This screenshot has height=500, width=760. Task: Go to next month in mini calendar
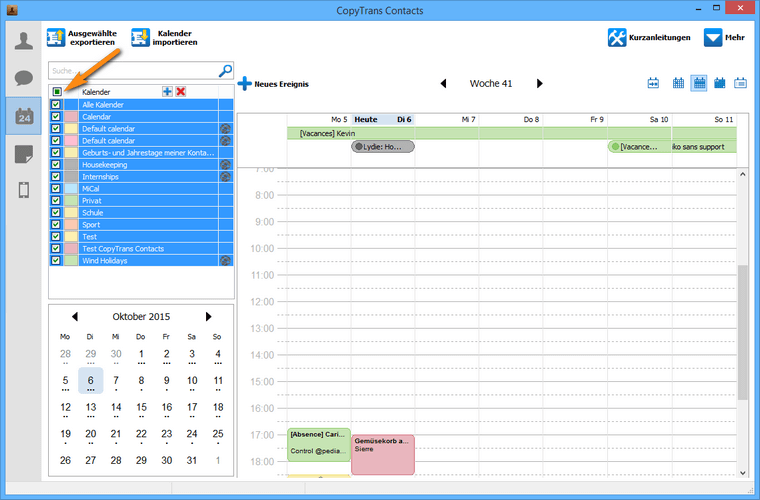click(208, 316)
